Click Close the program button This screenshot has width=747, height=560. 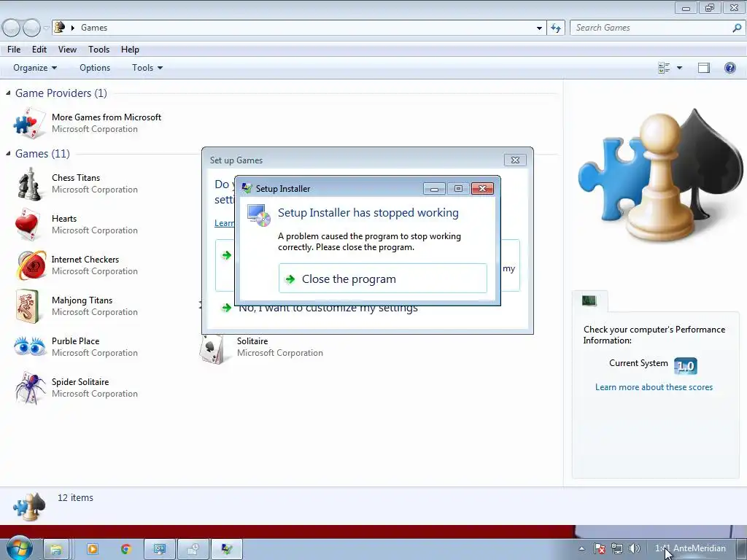point(382,279)
